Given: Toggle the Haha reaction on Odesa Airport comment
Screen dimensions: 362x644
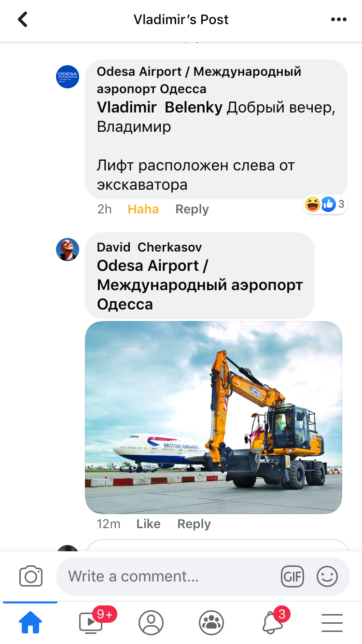Looking at the screenshot, I should tap(143, 209).
